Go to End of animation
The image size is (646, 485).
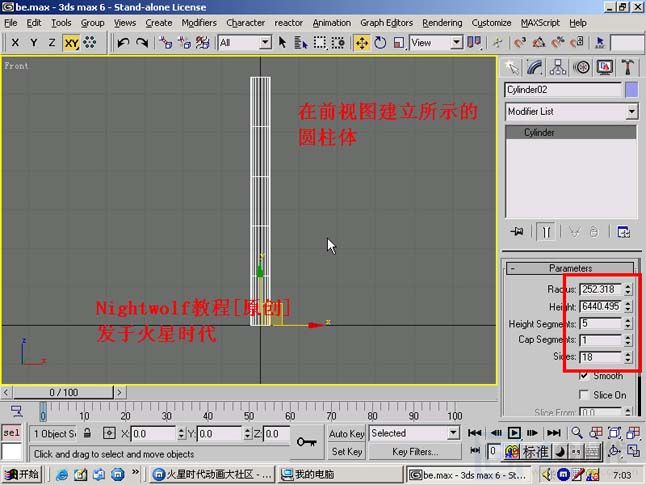(x=553, y=433)
